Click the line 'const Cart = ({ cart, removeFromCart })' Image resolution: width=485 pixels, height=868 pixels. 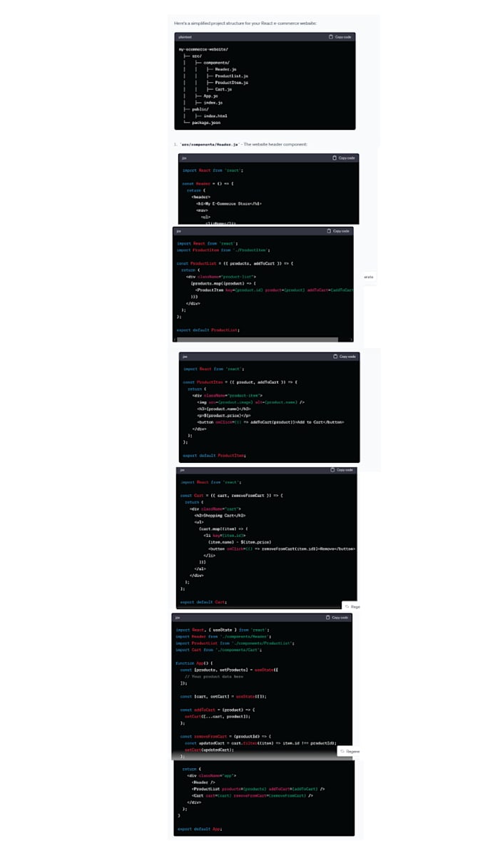233,495
